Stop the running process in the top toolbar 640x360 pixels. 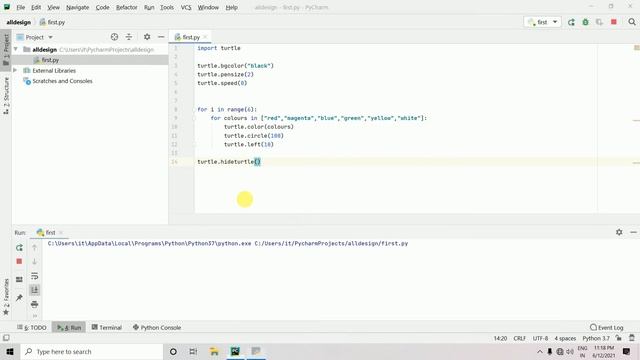pyautogui.click(x=613, y=22)
